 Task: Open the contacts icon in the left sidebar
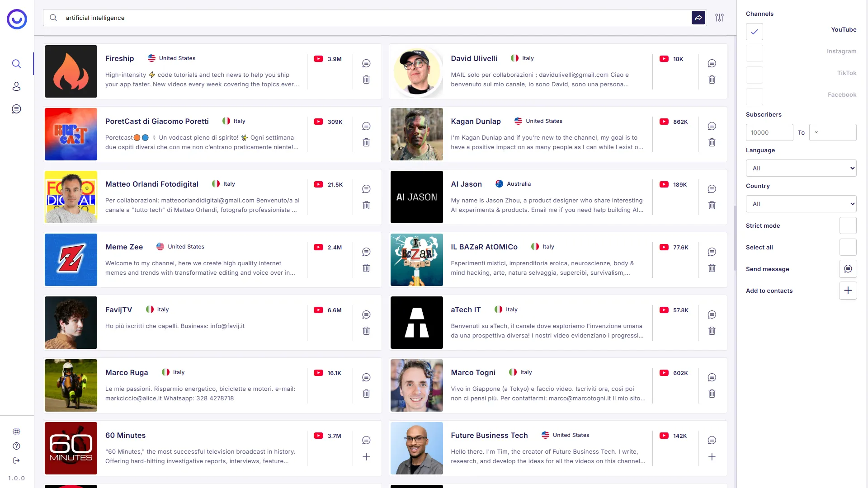(16, 86)
